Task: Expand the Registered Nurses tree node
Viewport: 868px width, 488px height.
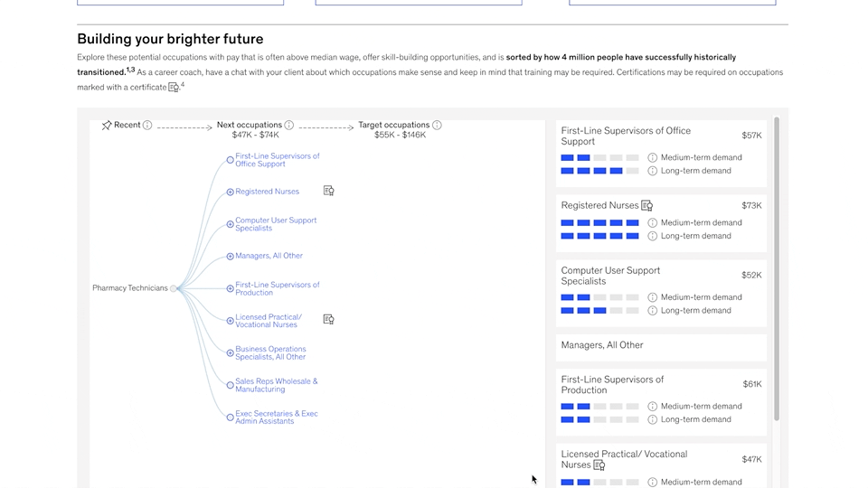Action: 231,192
